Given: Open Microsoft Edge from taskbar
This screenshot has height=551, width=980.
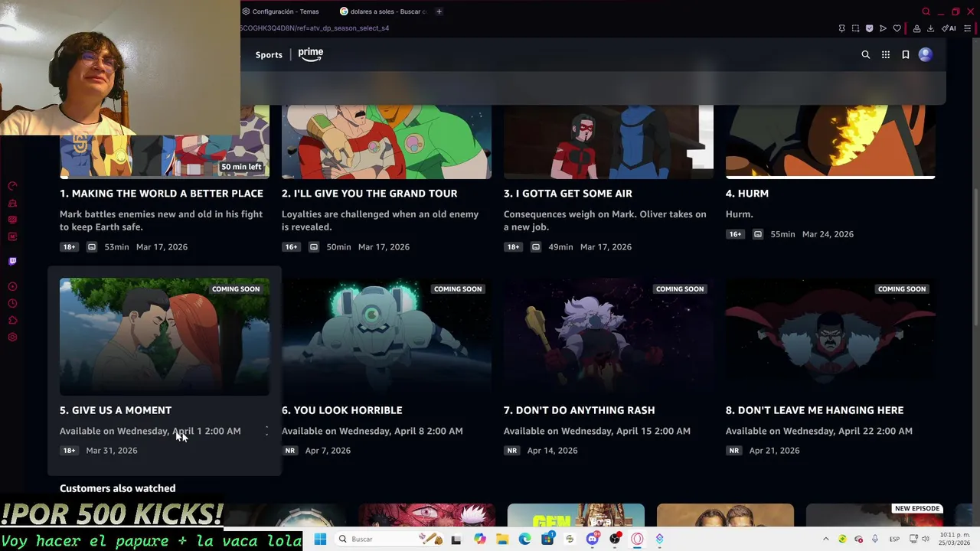Looking at the screenshot, I should pos(524,539).
